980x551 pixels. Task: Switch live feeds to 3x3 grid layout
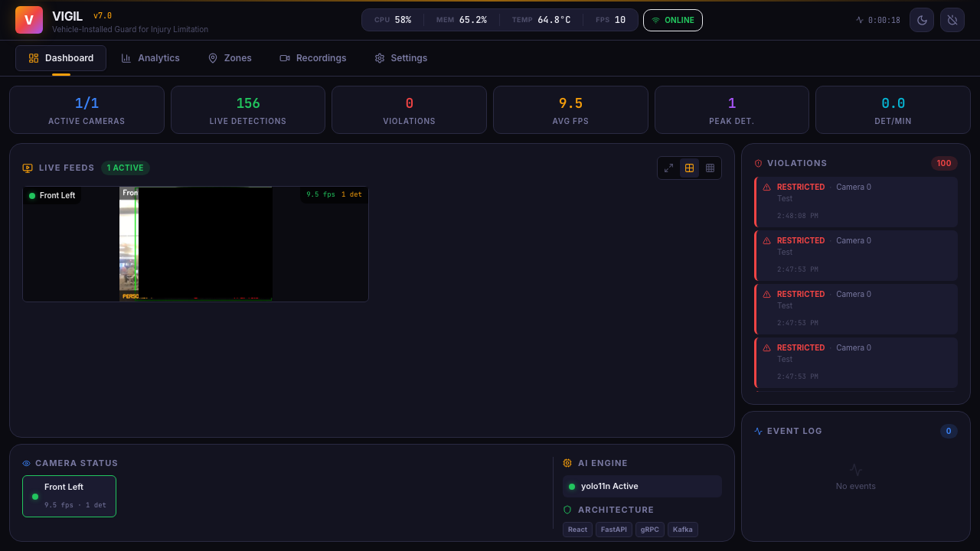[710, 168]
